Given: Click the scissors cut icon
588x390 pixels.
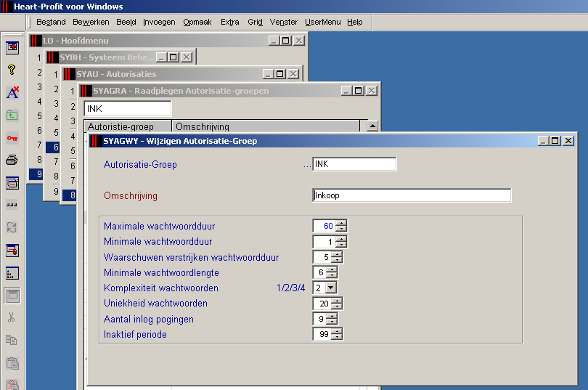Looking at the screenshot, I should pyautogui.click(x=11, y=317).
